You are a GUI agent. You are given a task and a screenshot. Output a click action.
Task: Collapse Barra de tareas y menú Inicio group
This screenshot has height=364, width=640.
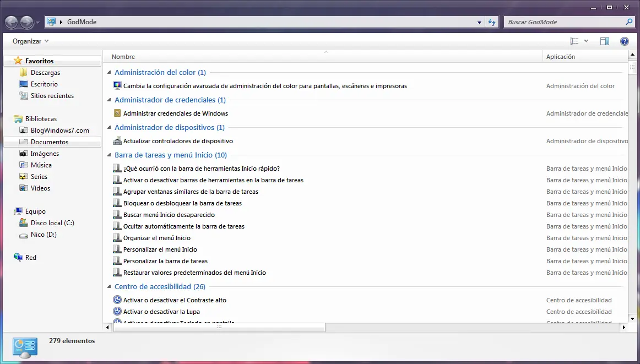pyautogui.click(x=109, y=155)
